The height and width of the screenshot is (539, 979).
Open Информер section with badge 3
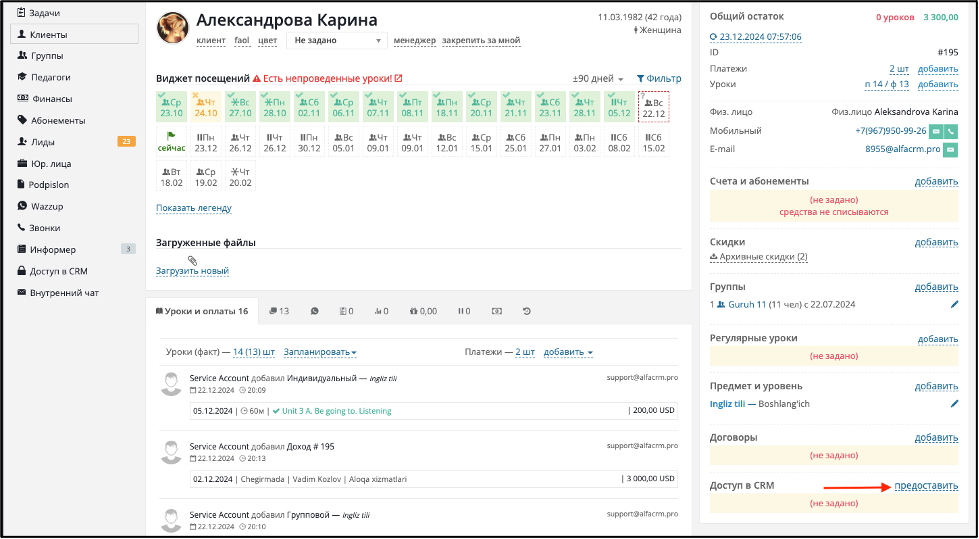point(74,249)
